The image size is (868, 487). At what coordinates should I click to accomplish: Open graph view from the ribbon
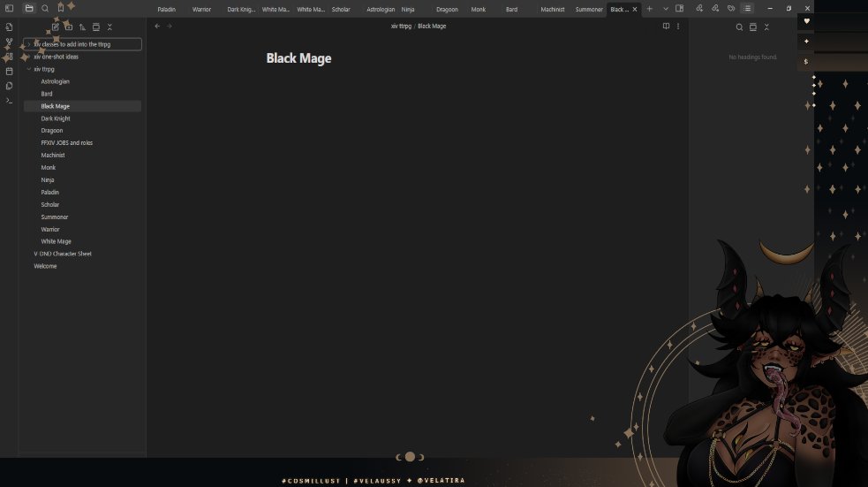pos(9,42)
